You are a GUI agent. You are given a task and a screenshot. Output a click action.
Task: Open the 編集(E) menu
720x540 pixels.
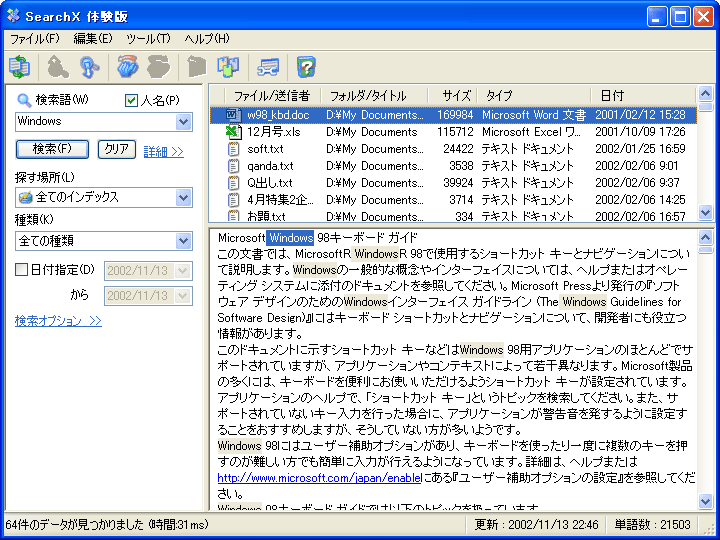tap(92, 39)
